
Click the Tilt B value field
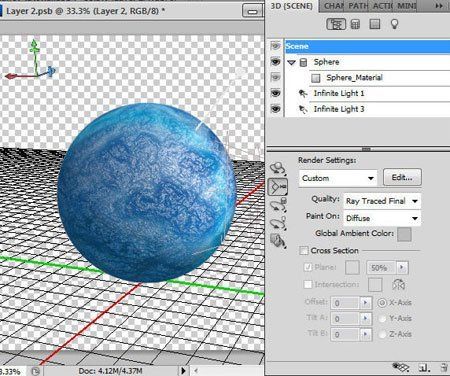[x=346, y=334]
